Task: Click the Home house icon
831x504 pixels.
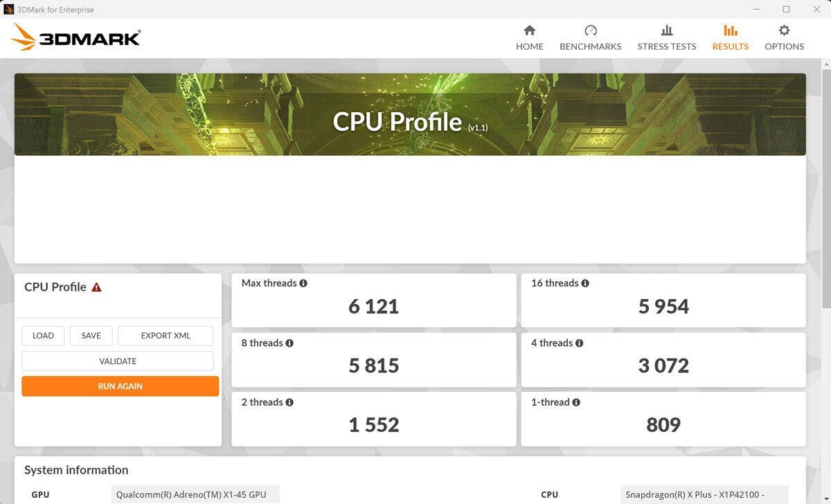Action: point(530,30)
